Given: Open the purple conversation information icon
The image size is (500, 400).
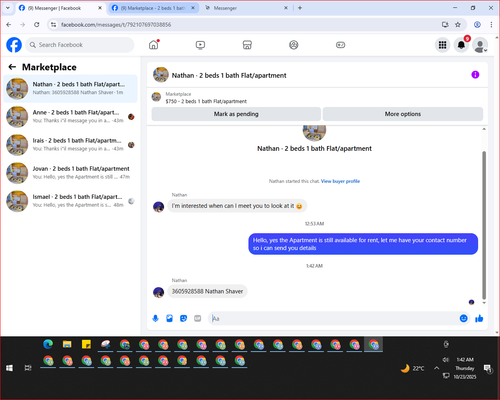Looking at the screenshot, I should click(475, 75).
